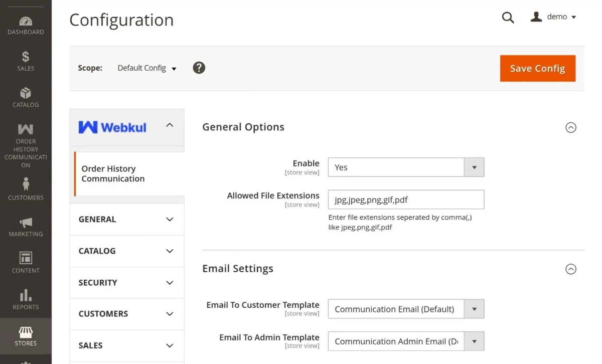Select the Marketing megaphone icon
The image size is (602, 364).
click(x=26, y=223)
